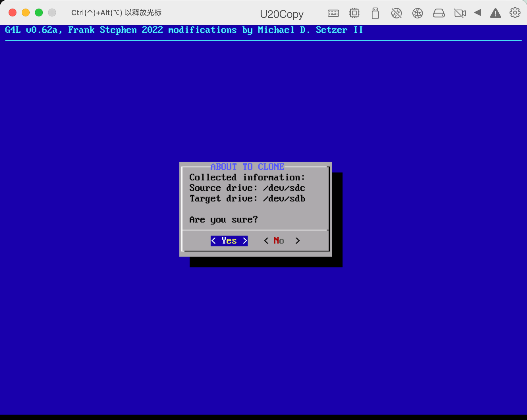Click the Ctrl+Alt release cursor hint

(x=116, y=13)
